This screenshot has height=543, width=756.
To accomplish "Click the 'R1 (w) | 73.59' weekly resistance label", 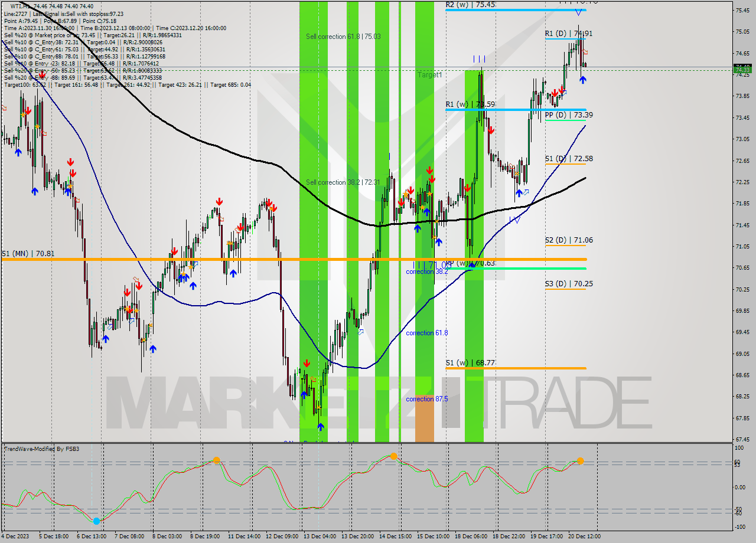I will [x=470, y=104].
